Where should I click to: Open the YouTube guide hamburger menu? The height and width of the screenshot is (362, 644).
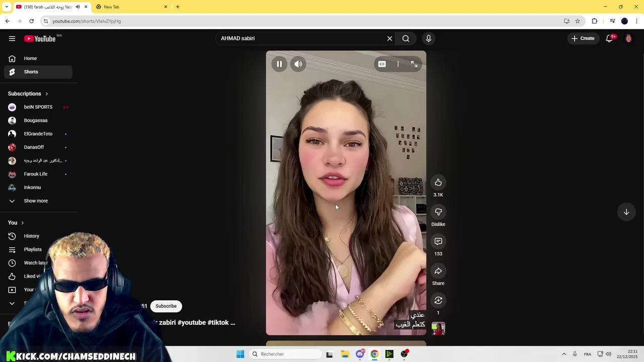pyautogui.click(x=12, y=39)
